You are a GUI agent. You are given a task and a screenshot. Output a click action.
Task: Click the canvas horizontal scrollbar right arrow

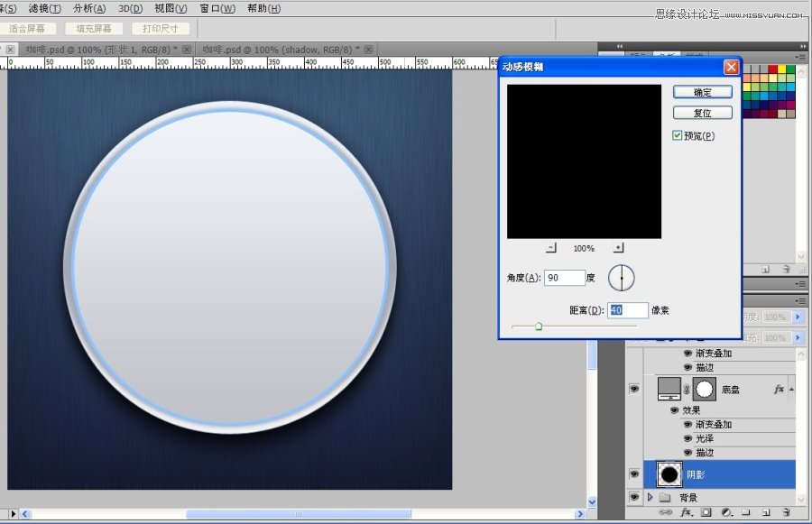click(580, 514)
